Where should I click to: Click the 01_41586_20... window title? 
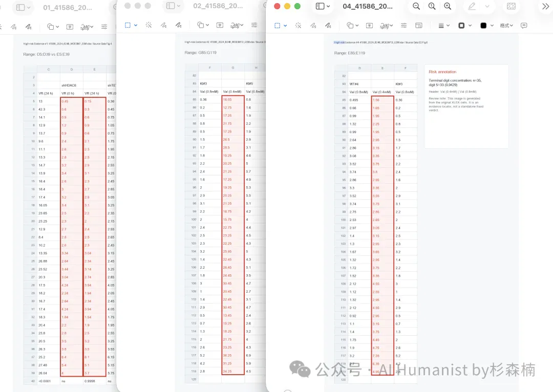coord(68,7)
